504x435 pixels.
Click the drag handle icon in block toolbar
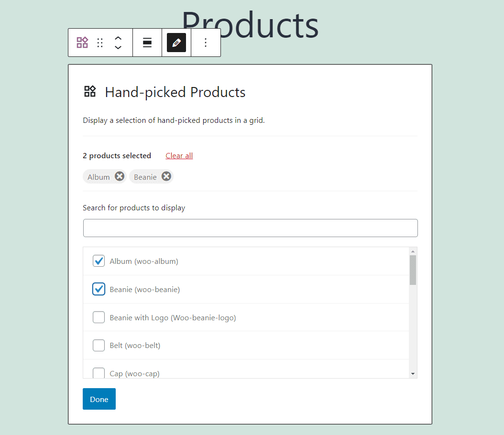coord(99,43)
